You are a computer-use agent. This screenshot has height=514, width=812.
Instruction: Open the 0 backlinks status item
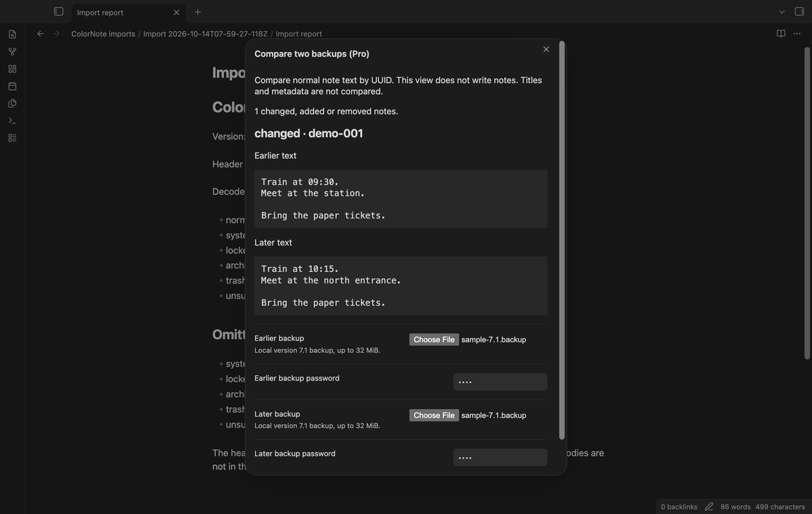[679, 507]
